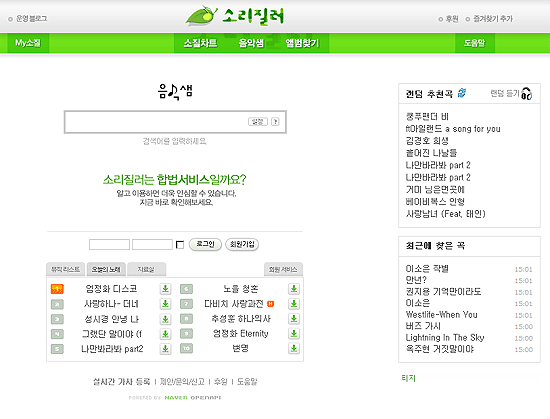Select 베이비복스 인형 recommended song
This screenshot has width=550, height=419.
pos(435,202)
